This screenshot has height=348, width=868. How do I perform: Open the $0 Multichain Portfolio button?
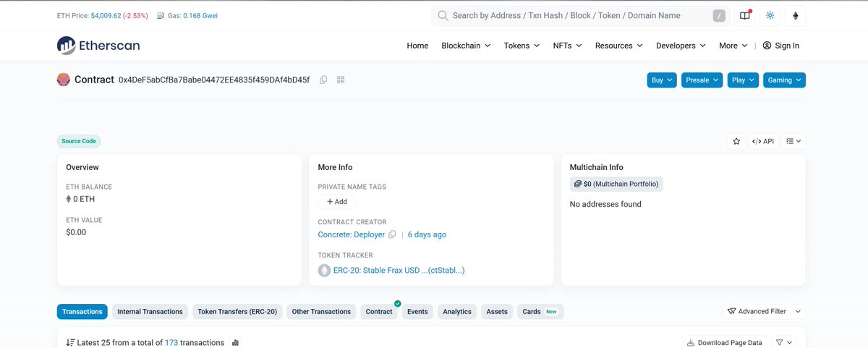pyautogui.click(x=616, y=184)
